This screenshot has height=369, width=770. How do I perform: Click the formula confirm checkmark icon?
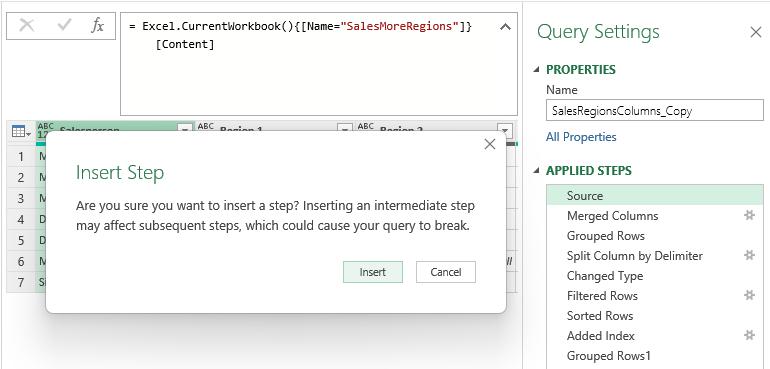click(x=64, y=25)
